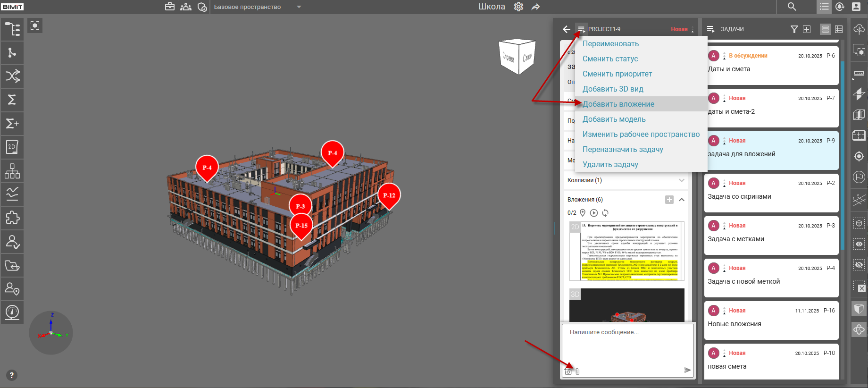Screen dimensions: 868x388
Task: Open the Базовое пространство workspace dropdown
Action: 299,7
